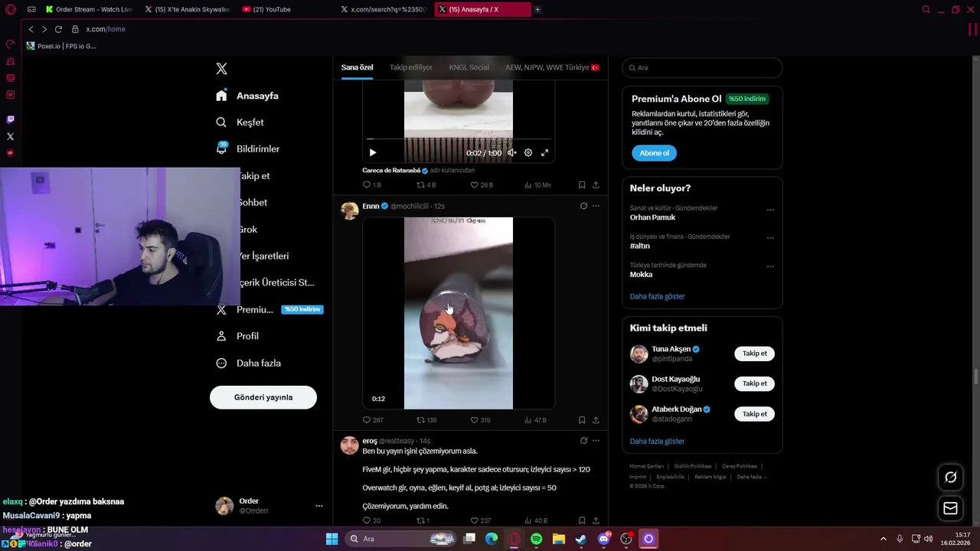Open more options for Orhan Pamuk trend

point(770,209)
